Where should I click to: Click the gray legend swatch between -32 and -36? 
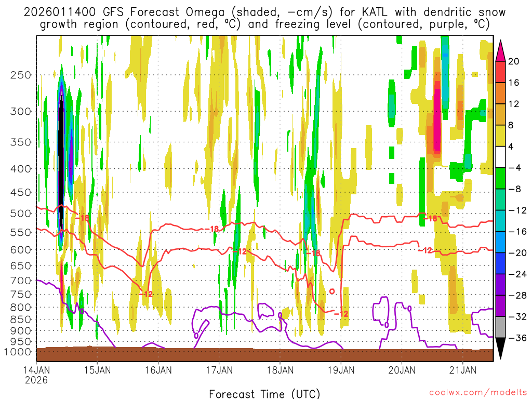tap(500, 327)
